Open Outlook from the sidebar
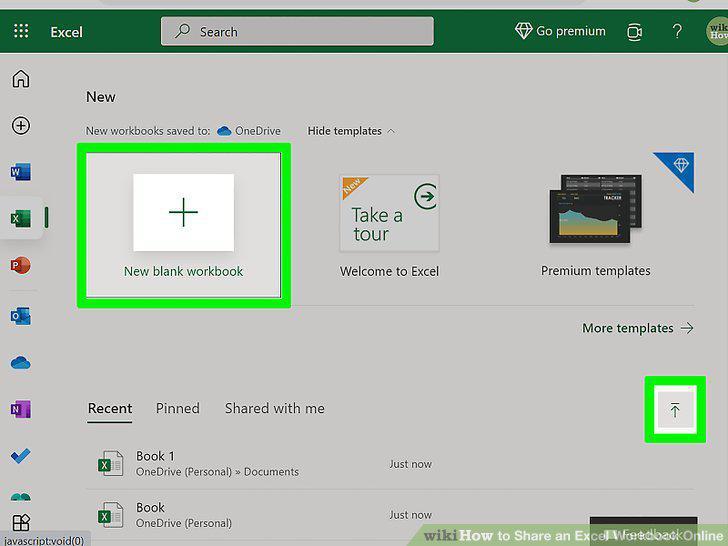728x546 pixels. [x=20, y=316]
